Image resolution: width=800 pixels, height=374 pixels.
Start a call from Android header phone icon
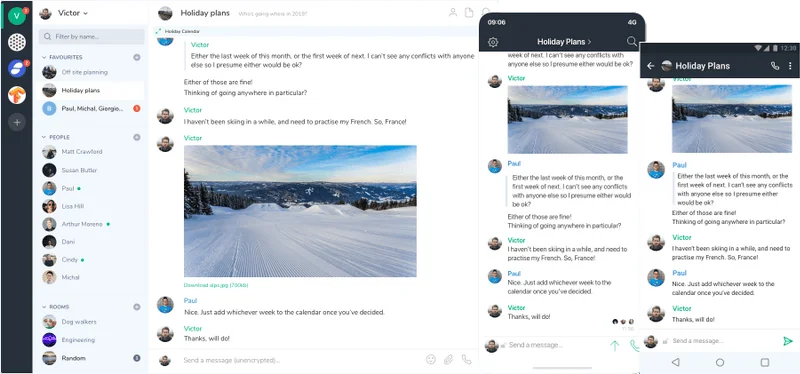[x=775, y=66]
